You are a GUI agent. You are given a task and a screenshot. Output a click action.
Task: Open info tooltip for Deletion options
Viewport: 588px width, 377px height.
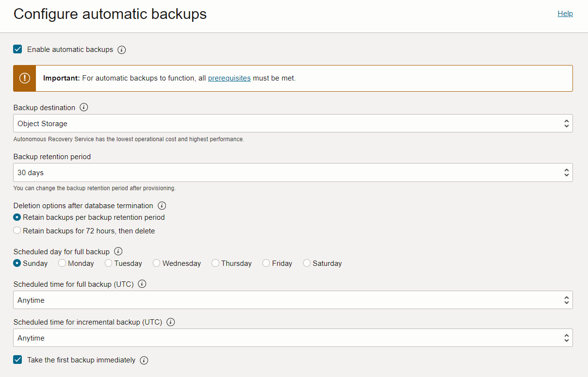point(162,205)
